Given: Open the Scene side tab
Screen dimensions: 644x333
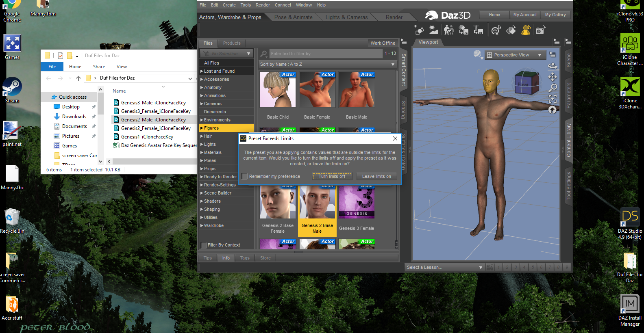Looking at the screenshot, I should click(x=568, y=60).
